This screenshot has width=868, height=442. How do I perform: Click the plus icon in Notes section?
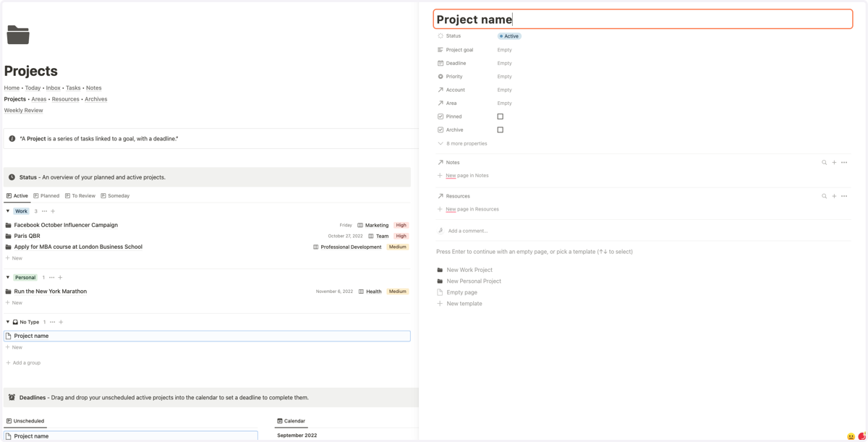click(834, 163)
